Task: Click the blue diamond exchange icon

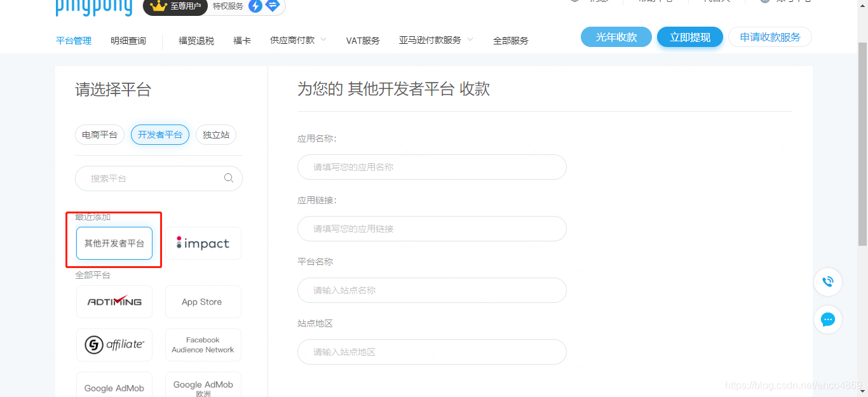Action: click(x=272, y=6)
